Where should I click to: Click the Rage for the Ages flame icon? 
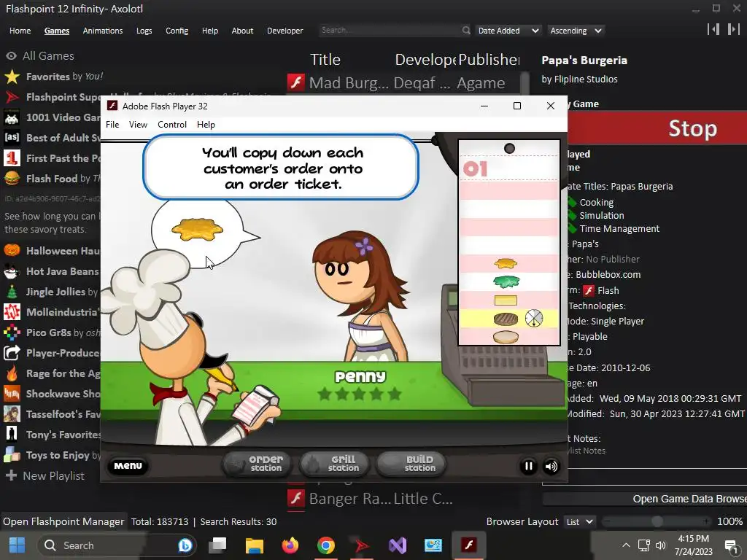pos(12,373)
